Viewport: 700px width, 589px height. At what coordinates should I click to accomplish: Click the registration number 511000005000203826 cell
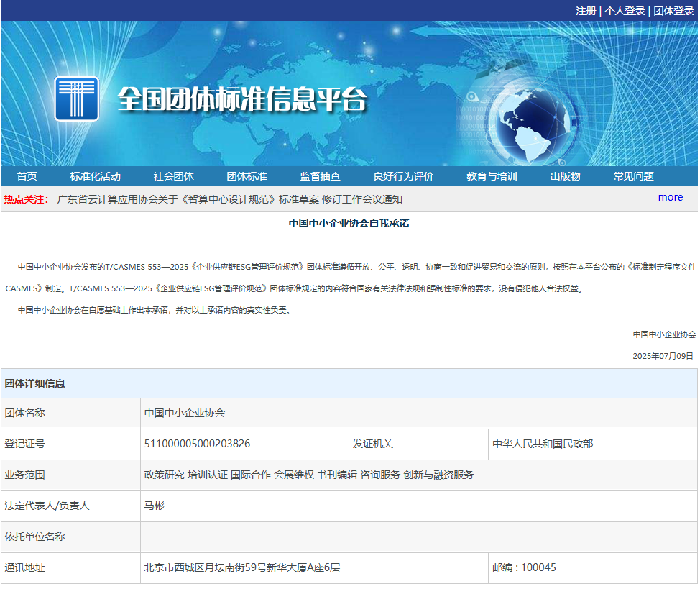[197, 444]
